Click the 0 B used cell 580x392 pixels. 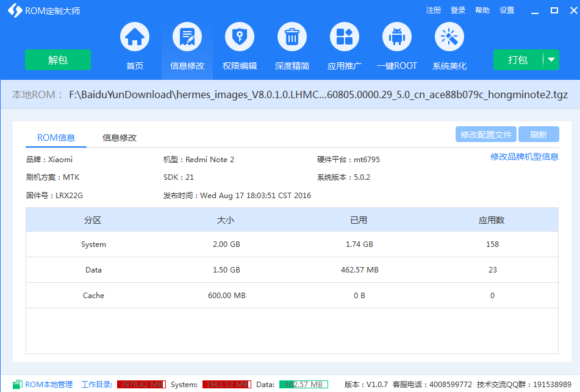(x=359, y=296)
